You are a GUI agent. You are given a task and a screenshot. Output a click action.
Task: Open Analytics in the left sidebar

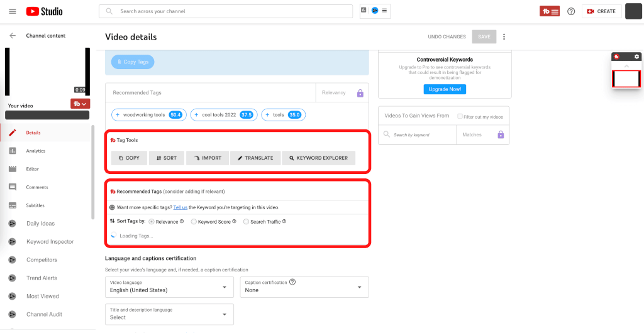coord(36,151)
